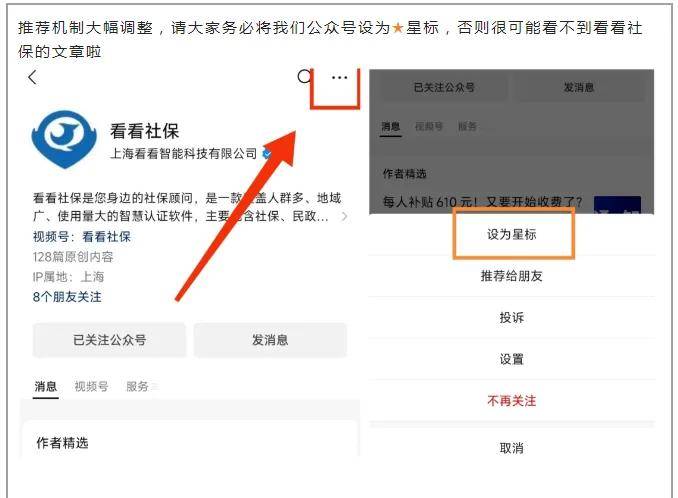
Task: Switch to the 消息 tab on the left profile
Action: 46,386
